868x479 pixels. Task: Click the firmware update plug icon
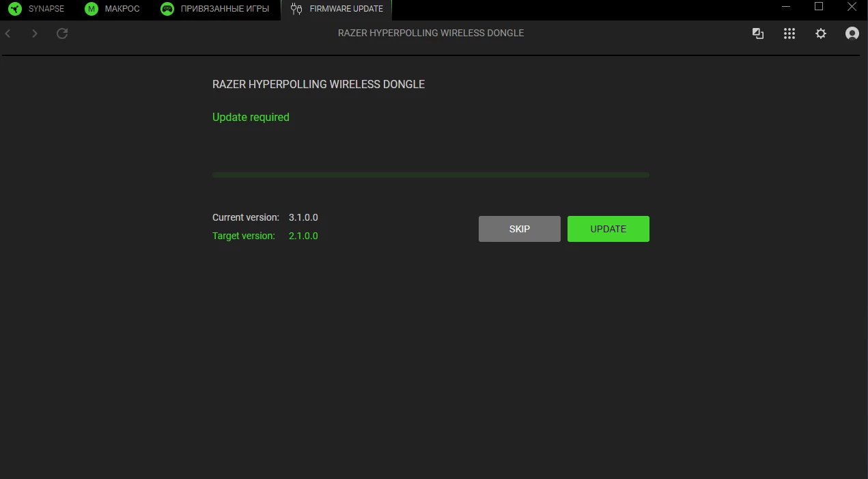pyautogui.click(x=296, y=9)
